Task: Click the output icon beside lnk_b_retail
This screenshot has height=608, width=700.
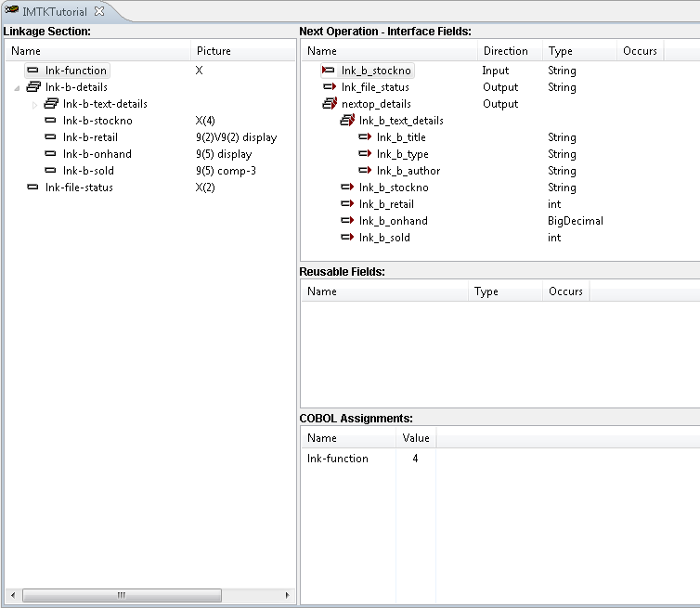Action: pyautogui.click(x=347, y=204)
